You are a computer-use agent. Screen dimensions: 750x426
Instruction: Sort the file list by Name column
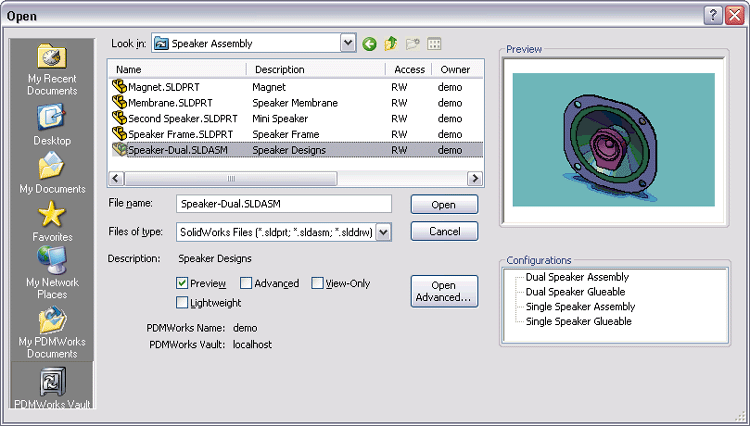(x=177, y=69)
